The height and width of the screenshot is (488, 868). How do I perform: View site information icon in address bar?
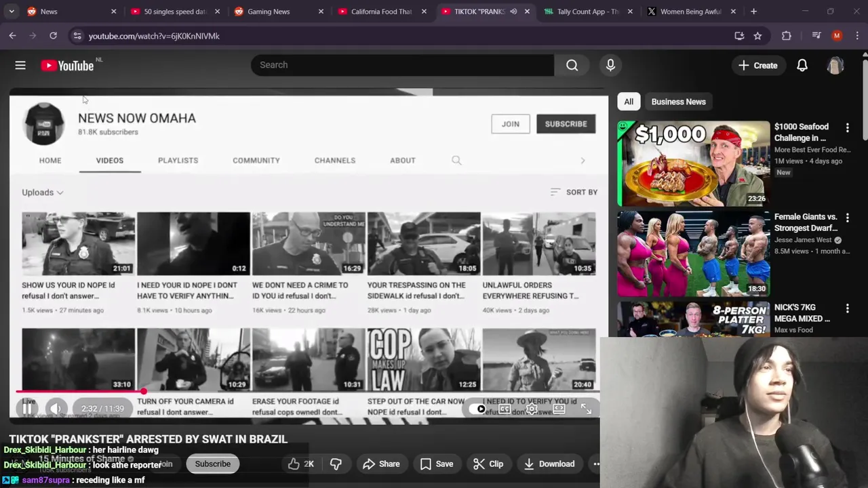(x=77, y=36)
